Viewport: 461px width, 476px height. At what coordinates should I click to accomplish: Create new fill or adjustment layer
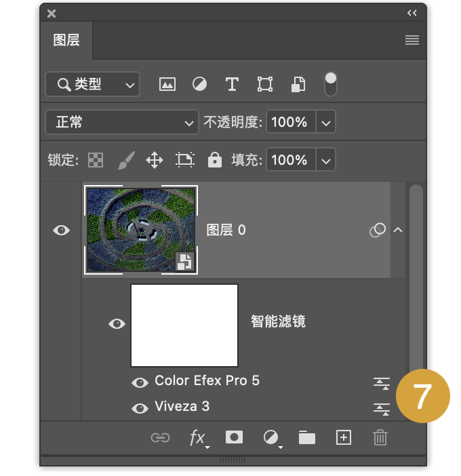(x=273, y=438)
